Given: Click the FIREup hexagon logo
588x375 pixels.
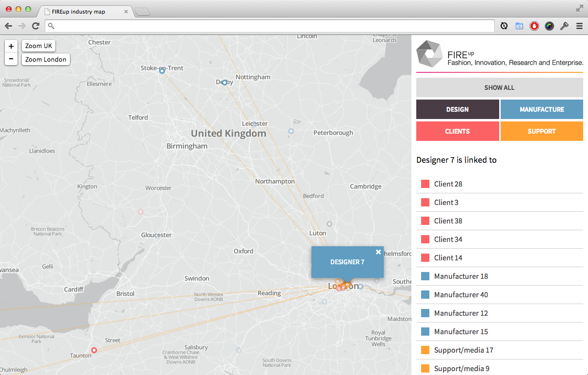Looking at the screenshot, I should pos(429,53).
